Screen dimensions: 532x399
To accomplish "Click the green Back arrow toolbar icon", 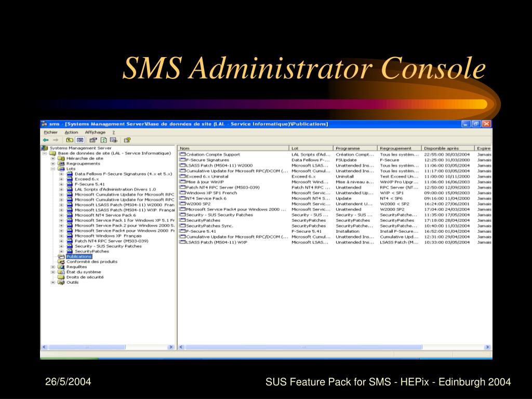I will (46, 140).
